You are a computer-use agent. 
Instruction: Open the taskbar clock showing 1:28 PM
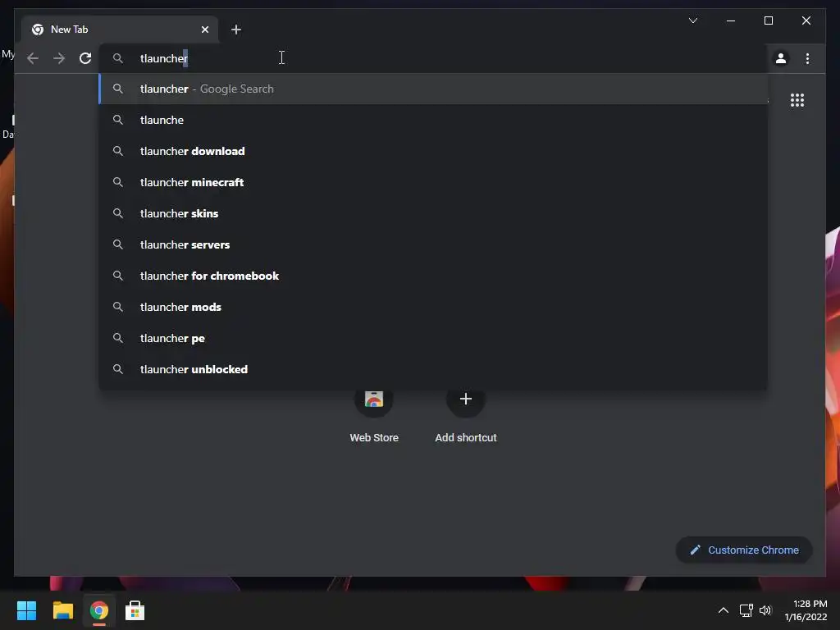coord(806,610)
